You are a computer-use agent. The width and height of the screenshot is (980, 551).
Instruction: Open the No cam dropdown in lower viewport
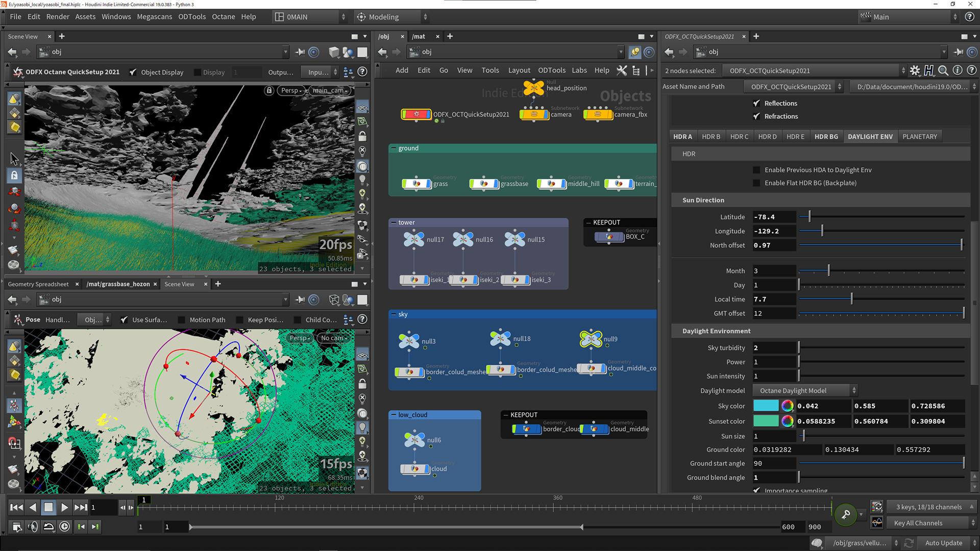pyautogui.click(x=334, y=338)
